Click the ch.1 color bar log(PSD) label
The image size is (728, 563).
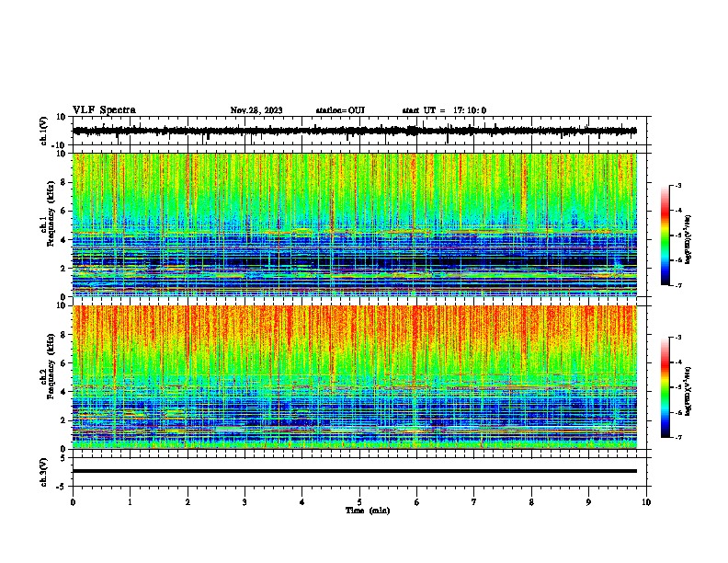(688, 240)
